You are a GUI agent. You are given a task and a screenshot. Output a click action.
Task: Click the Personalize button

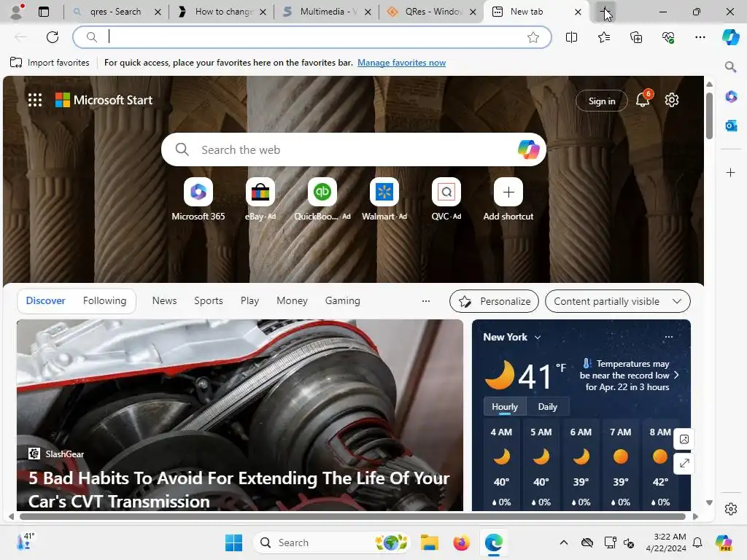[x=494, y=301]
